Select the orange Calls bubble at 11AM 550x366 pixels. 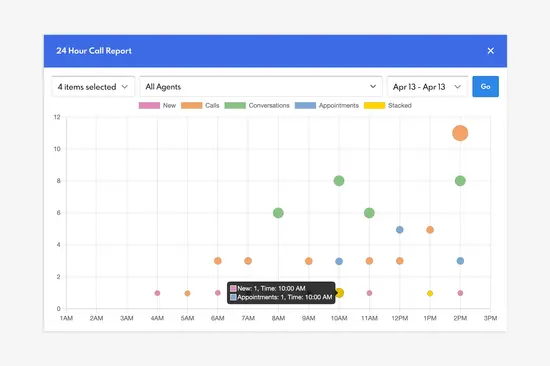click(x=369, y=261)
